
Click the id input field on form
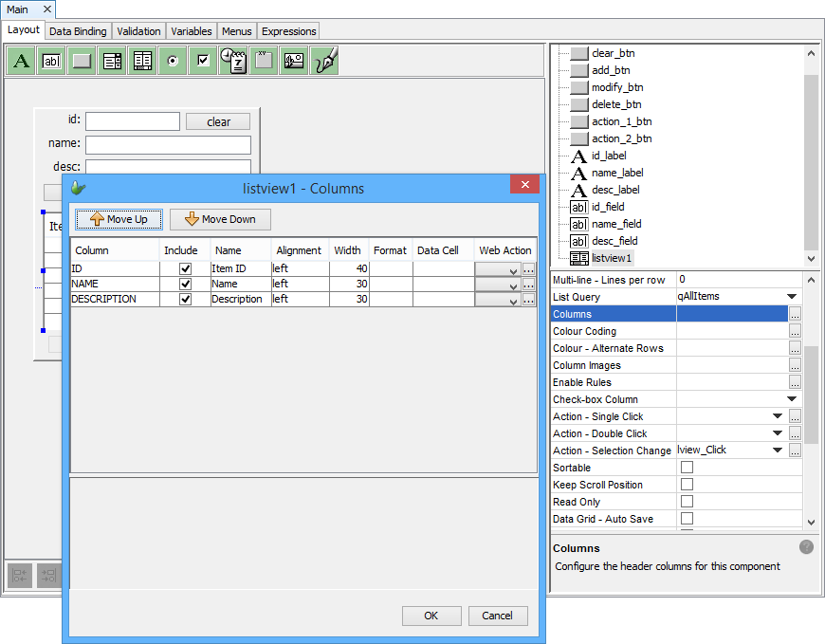click(132, 121)
